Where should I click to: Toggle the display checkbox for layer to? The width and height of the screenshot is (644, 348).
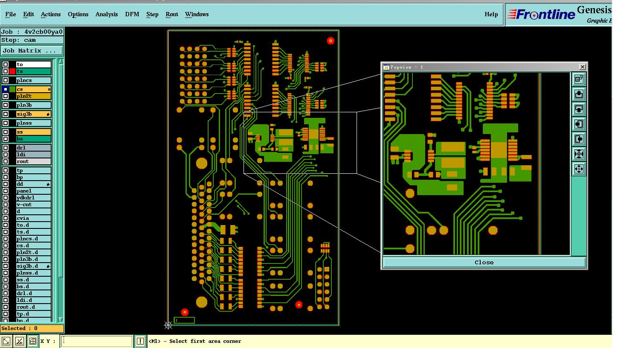pos(6,64)
